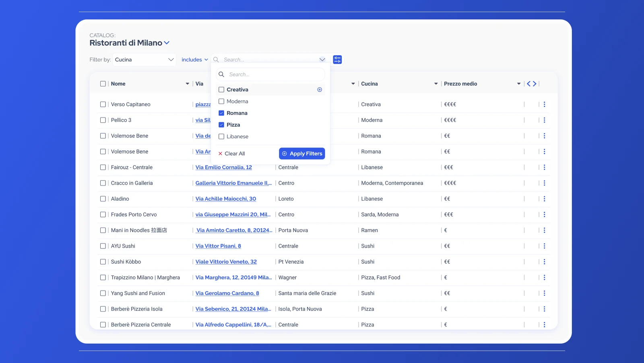Open row menu for Sushi Kòbbo
This screenshot has width=644, height=363.
click(x=544, y=262)
